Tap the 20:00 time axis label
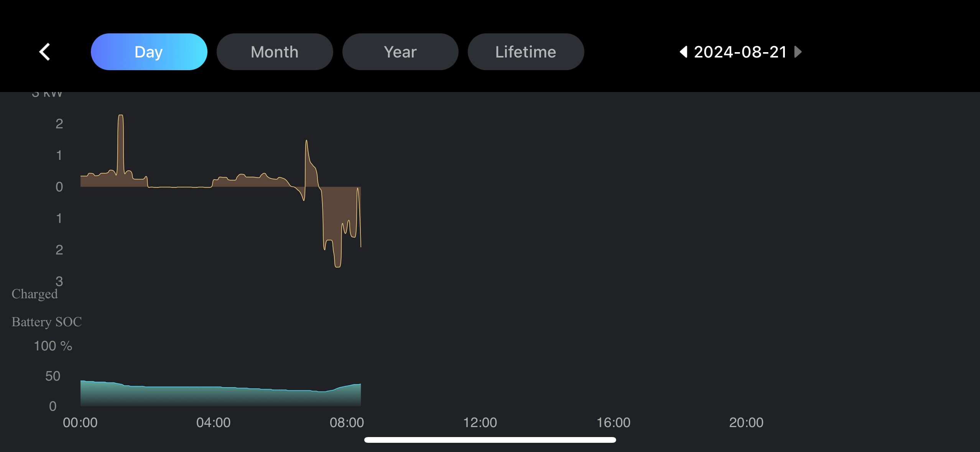980x452 pixels. point(746,422)
